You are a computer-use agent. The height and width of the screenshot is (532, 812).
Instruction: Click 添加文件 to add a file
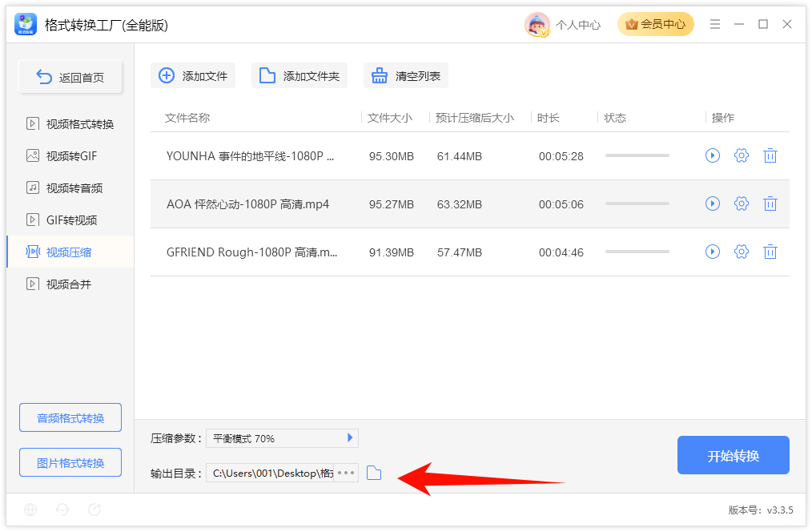pyautogui.click(x=193, y=75)
